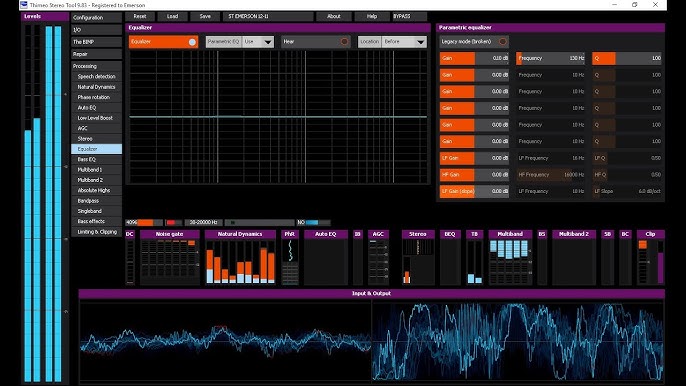Adjust the LF Gain slider
This screenshot has height=386, width=686.
click(x=474, y=158)
